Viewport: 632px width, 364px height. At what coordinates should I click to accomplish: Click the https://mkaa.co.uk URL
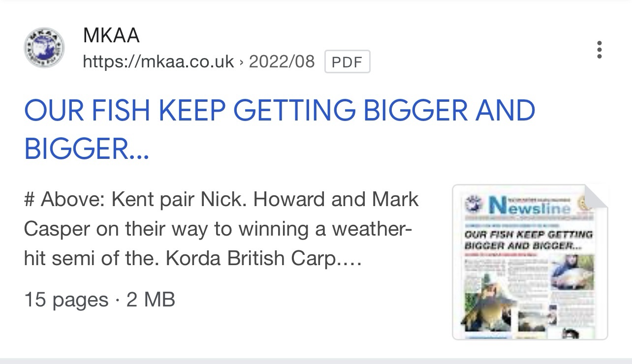[158, 62]
